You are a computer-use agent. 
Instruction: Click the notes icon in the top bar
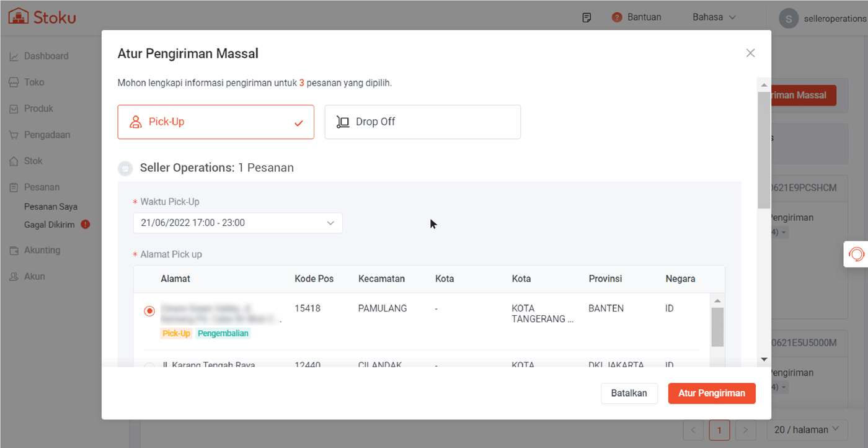(587, 17)
